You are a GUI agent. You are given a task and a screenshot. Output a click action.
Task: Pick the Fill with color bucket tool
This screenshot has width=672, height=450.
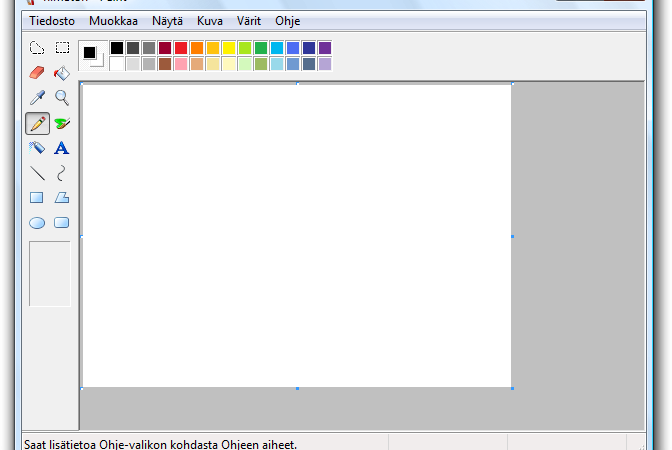tap(62, 73)
